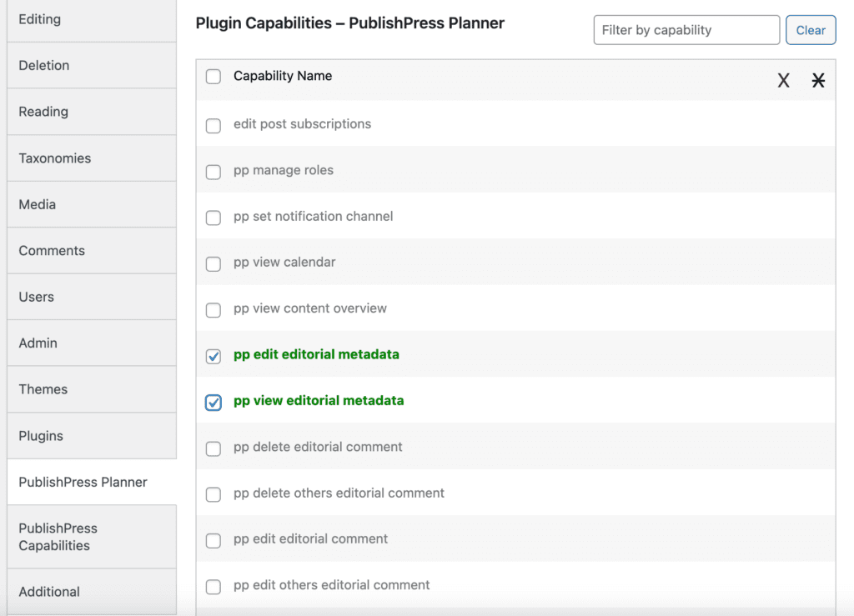This screenshot has height=616, width=854.
Task: Open the PublishPress Capabilities section
Action: tap(92, 537)
